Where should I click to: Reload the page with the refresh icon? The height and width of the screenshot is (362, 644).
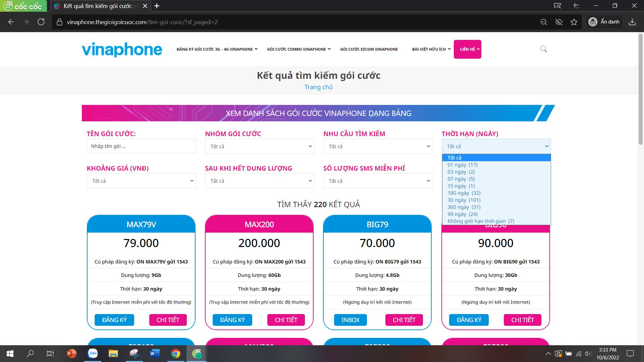click(x=41, y=22)
